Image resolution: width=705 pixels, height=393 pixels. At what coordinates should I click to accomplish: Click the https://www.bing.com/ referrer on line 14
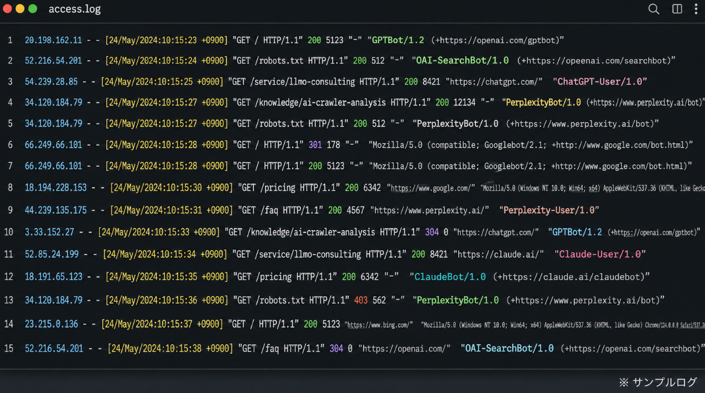coord(378,325)
